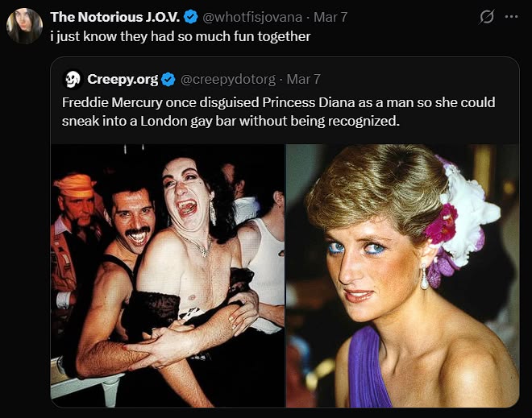The image size is (532, 418).
Task: Click the poster's profile avatar
Action: coord(24,26)
